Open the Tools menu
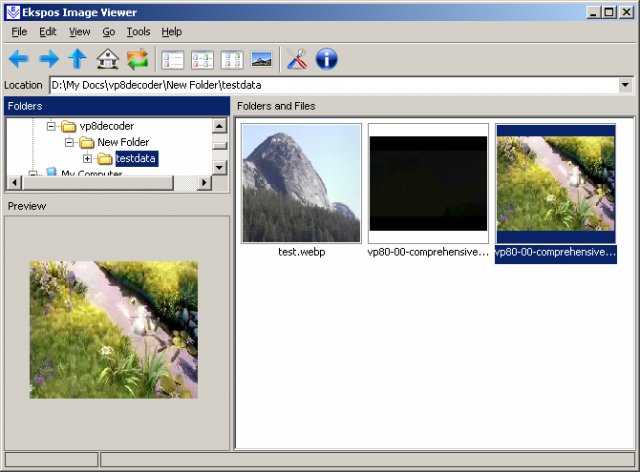 [x=138, y=32]
